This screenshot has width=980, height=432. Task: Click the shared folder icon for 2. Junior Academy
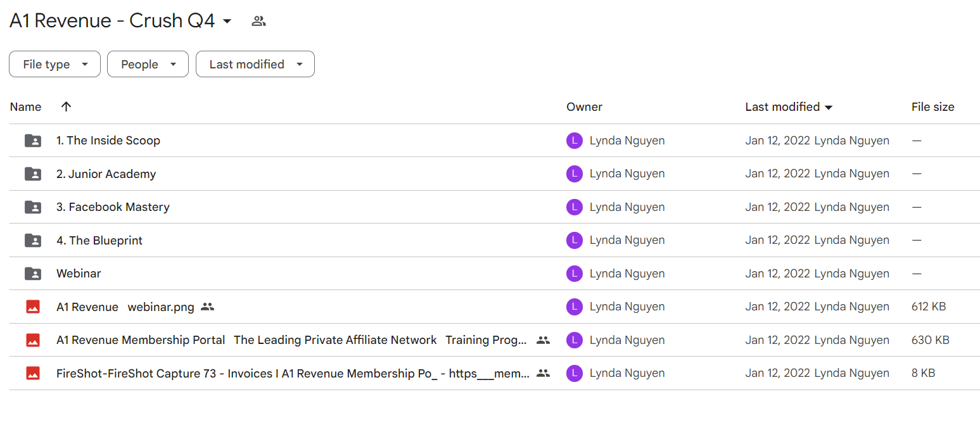point(33,174)
